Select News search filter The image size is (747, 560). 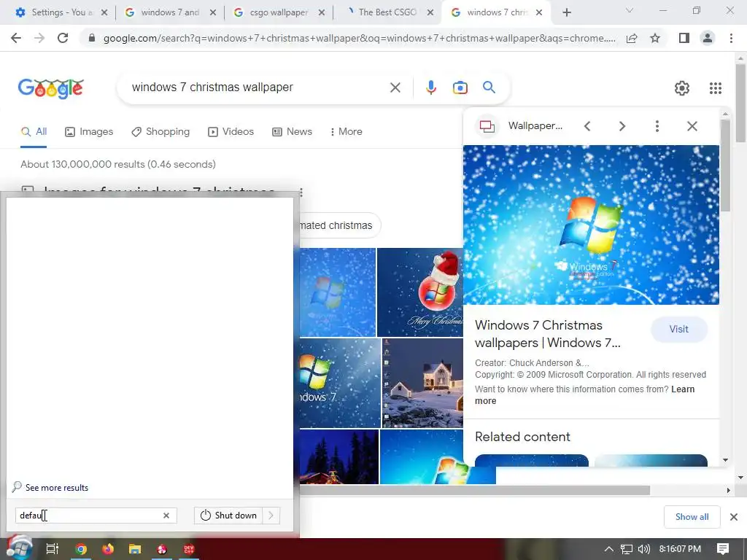coord(292,132)
